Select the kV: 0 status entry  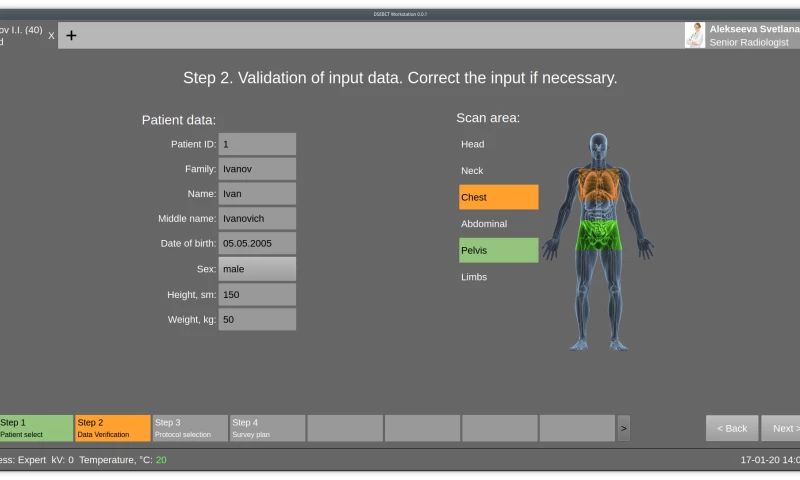[x=62, y=460]
